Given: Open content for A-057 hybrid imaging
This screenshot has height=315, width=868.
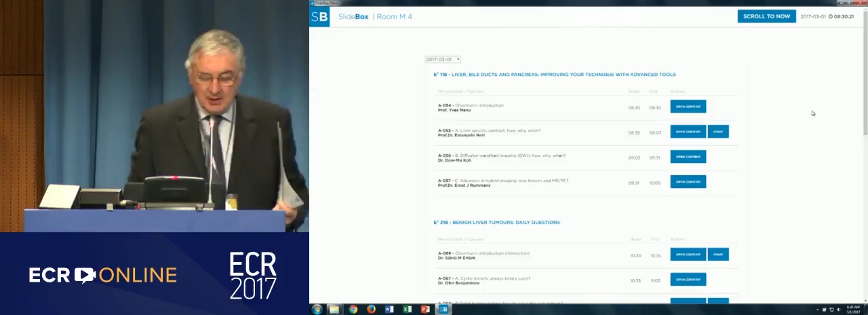Looking at the screenshot, I should click(688, 182).
